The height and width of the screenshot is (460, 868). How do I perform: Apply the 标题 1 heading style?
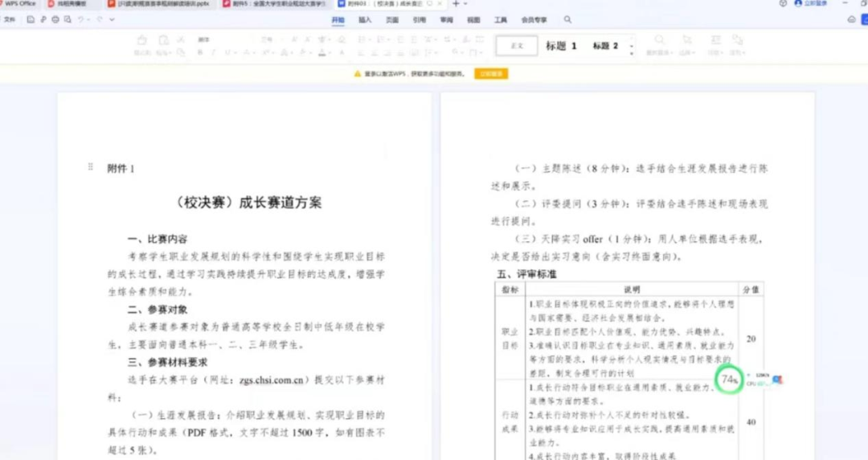pyautogui.click(x=561, y=46)
